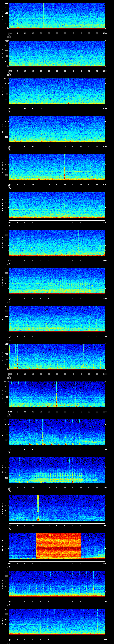Click the '8:22:00' time label
Viewport: 114px width, 644px height.
(9, 336)
